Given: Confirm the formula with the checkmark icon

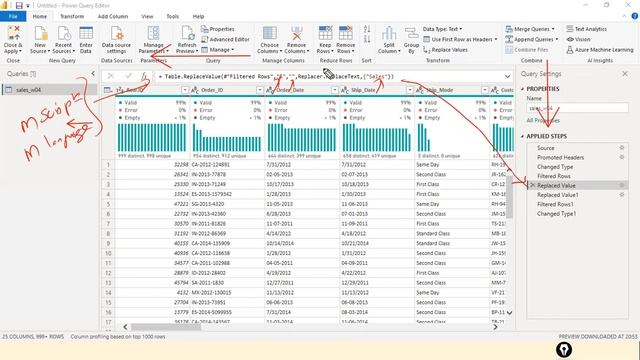Looking at the screenshot, I should (x=128, y=76).
